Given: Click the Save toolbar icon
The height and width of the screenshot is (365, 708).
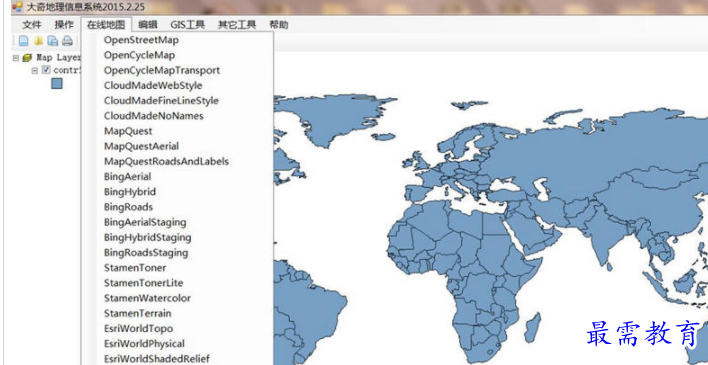Looking at the screenshot, I should 53,41.
